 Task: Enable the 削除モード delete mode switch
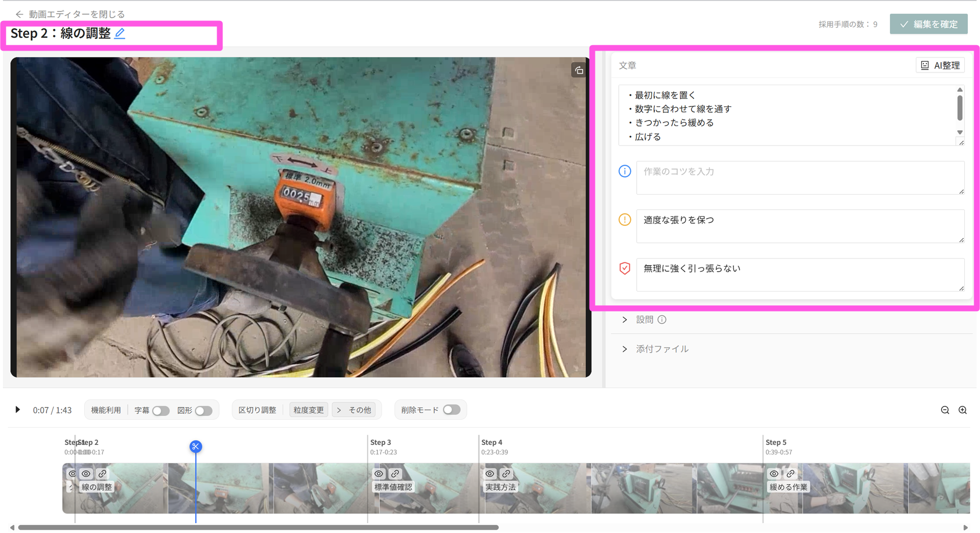(451, 410)
